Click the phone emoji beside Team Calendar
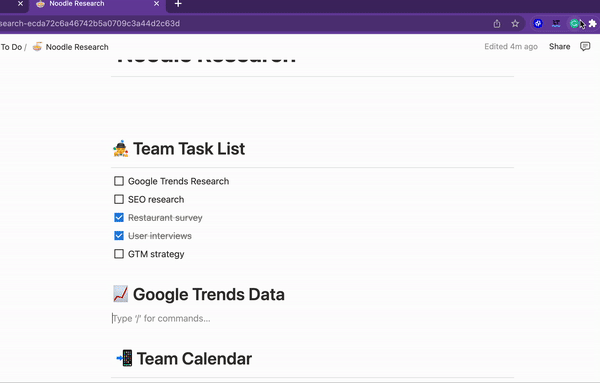This screenshot has width=600, height=383. coord(124,359)
